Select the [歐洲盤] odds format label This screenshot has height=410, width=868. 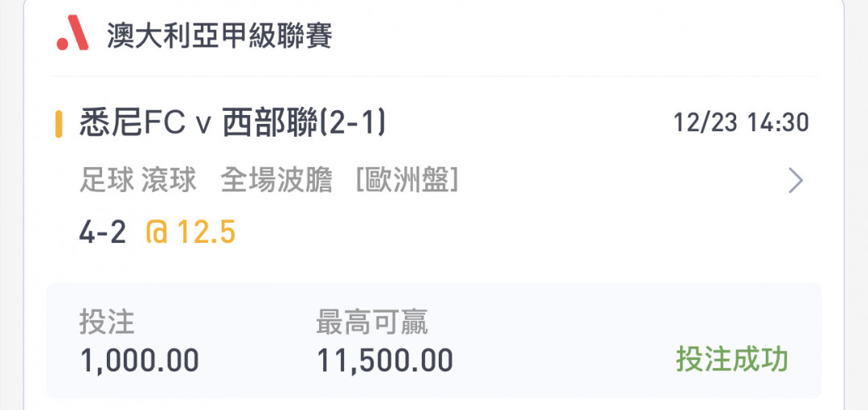pyautogui.click(x=407, y=181)
